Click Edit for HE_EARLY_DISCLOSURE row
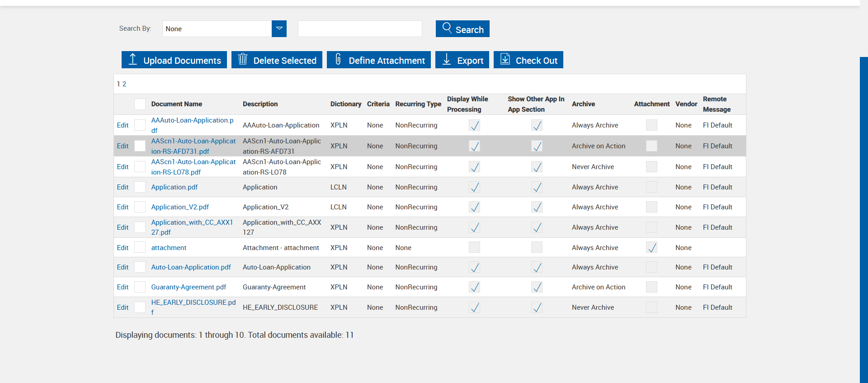This screenshot has height=383, width=868. [x=123, y=307]
